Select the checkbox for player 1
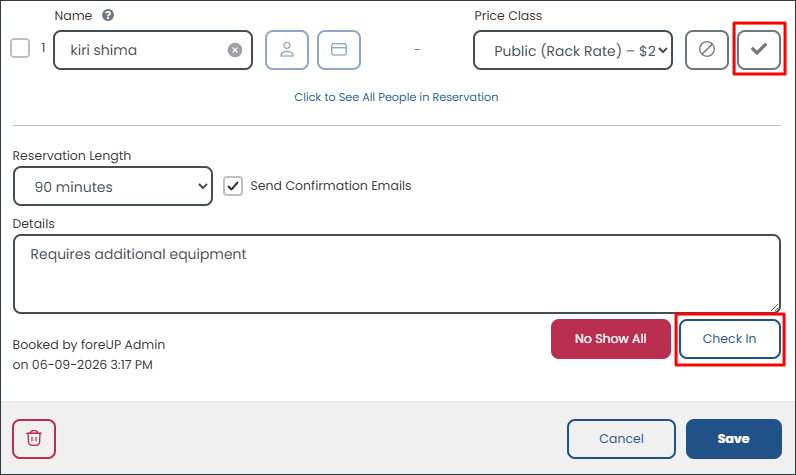Image resolution: width=796 pixels, height=475 pixels. click(20, 49)
